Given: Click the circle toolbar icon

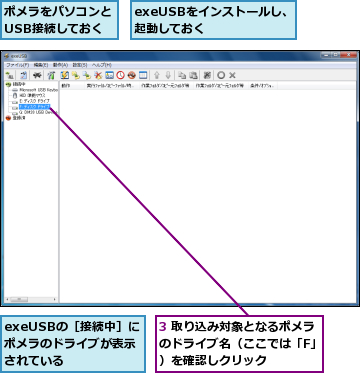Looking at the screenshot, I should tap(221, 75).
